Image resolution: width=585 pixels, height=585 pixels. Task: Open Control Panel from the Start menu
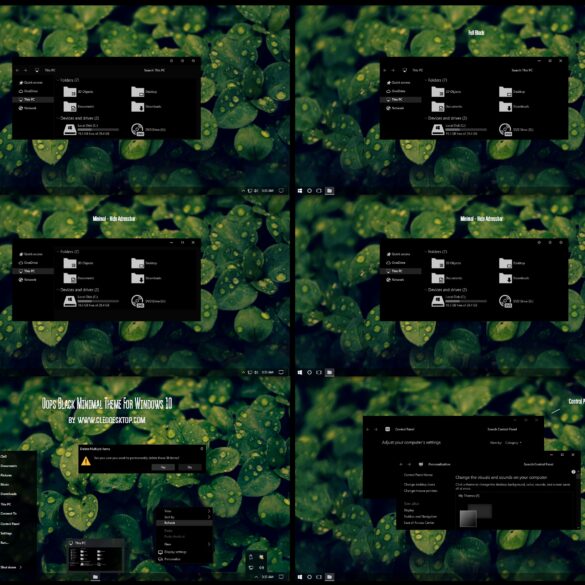[10, 524]
